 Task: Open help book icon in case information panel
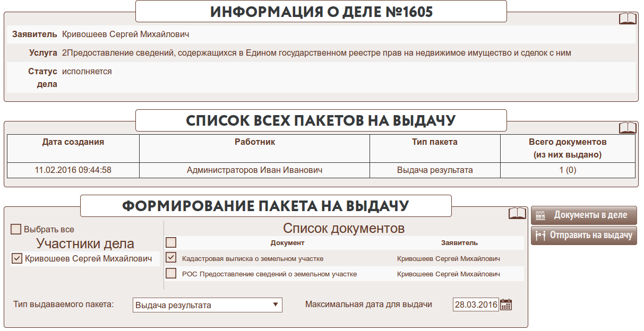pyautogui.click(x=628, y=19)
